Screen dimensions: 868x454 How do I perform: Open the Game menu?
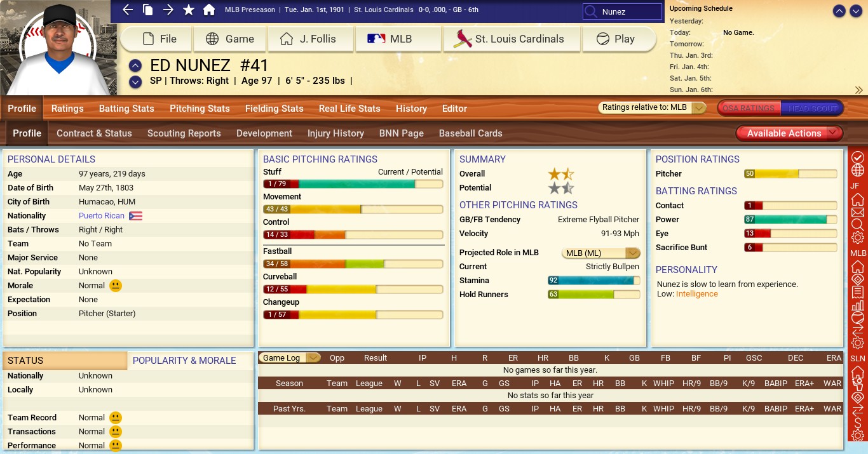[x=229, y=39]
